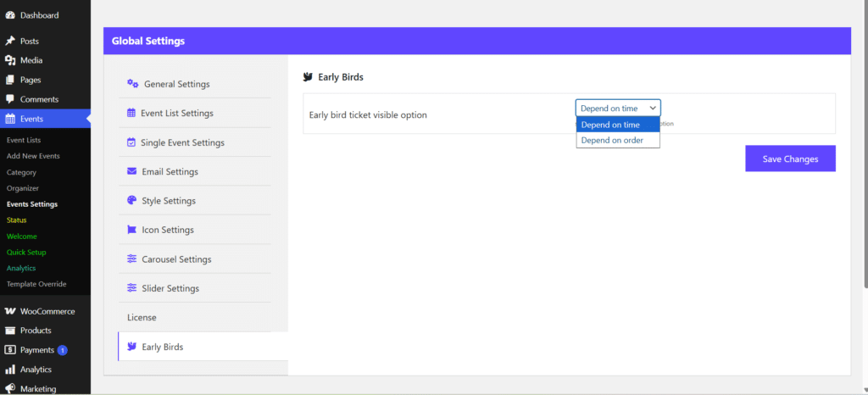Click the WooCommerce logo icon
This screenshot has width=868, height=395.
pos(10,311)
